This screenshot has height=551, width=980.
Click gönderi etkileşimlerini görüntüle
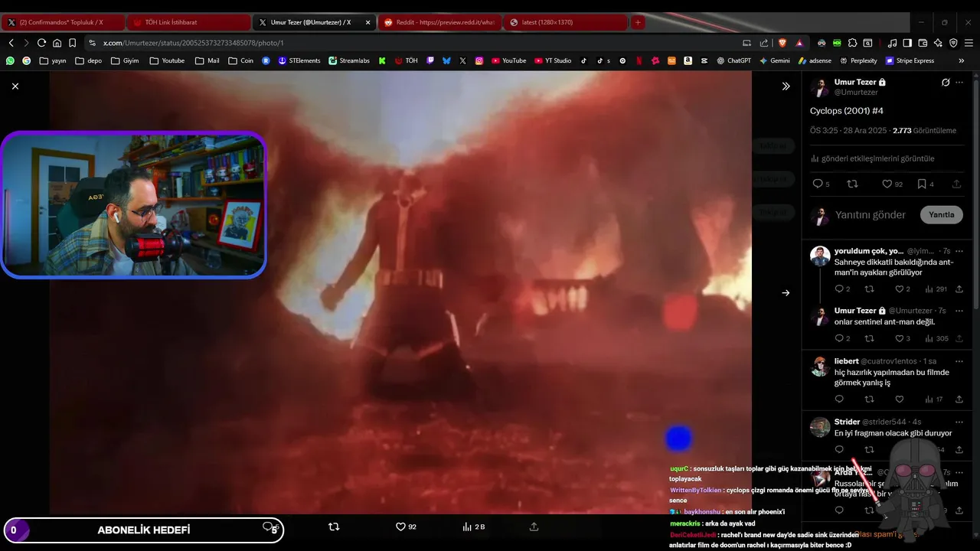pos(872,158)
